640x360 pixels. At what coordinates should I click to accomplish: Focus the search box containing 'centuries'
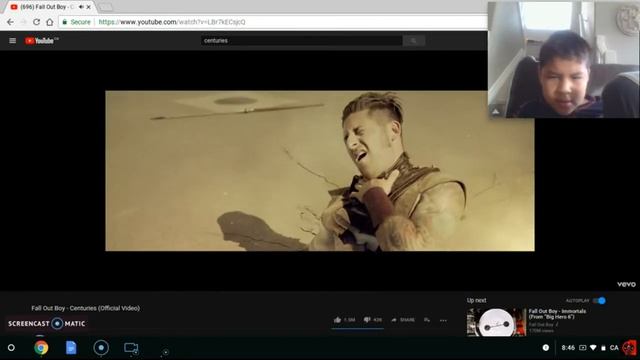click(301, 40)
